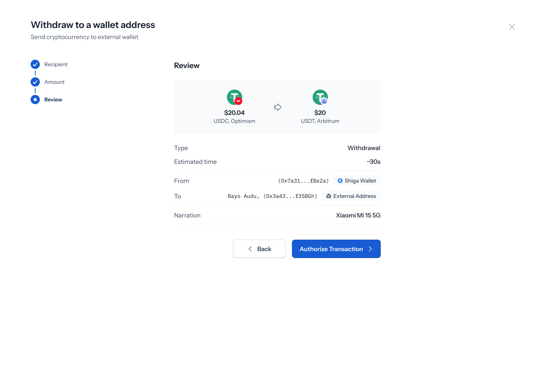
Task: Click 'Send cryptocurrency to external wallet' subtitle
Action: tap(85, 37)
